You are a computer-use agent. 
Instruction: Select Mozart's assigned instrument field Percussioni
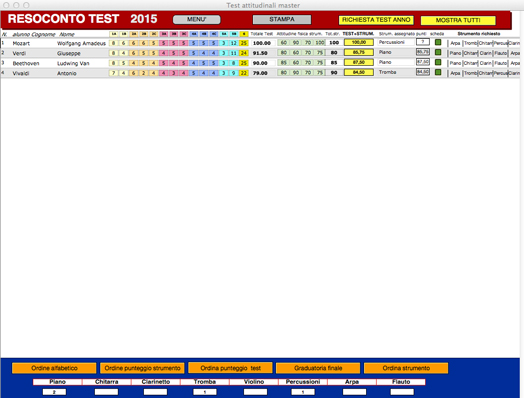395,42
